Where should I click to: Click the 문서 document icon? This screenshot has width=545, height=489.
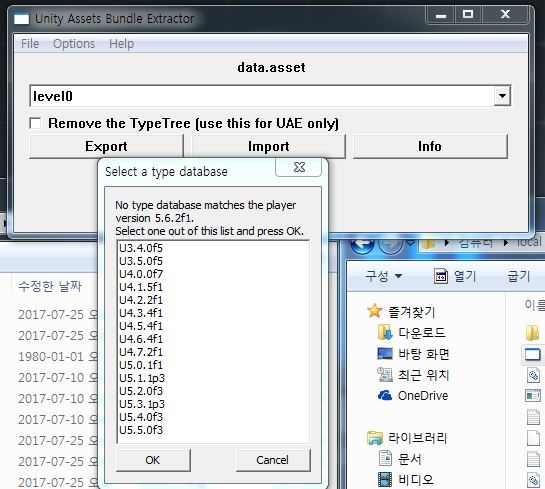pyautogui.click(x=385, y=458)
